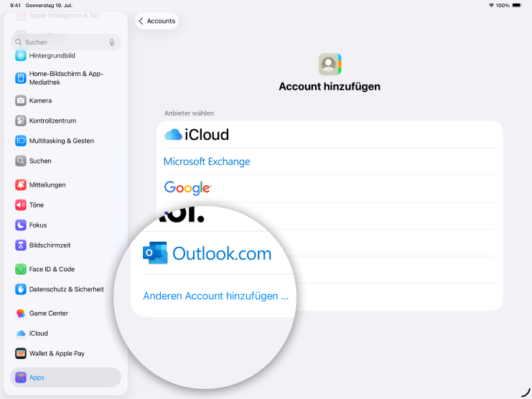The height and width of the screenshot is (399, 532).
Task: Select the Multitasking & Gesten icon
Action: (x=21, y=141)
